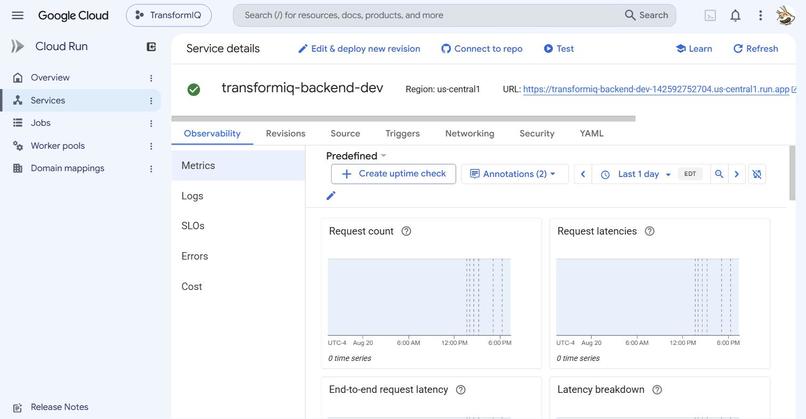The width and height of the screenshot is (806, 419).
Task: Open the notifications bell
Action: coord(736,15)
